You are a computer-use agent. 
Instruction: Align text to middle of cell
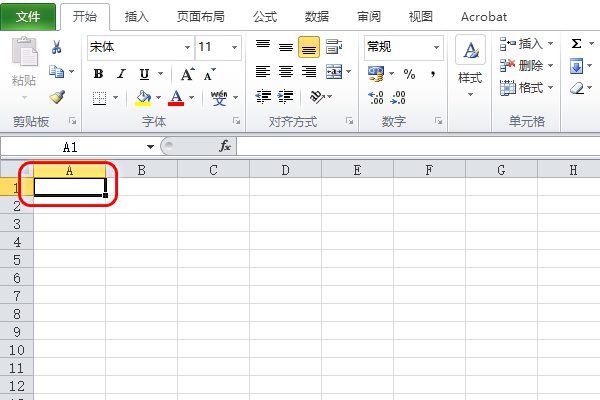tap(286, 47)
